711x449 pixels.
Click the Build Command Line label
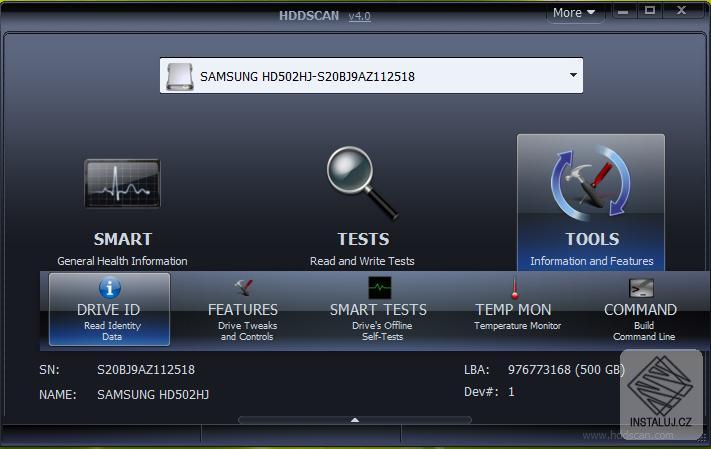[x=644, y=331]
